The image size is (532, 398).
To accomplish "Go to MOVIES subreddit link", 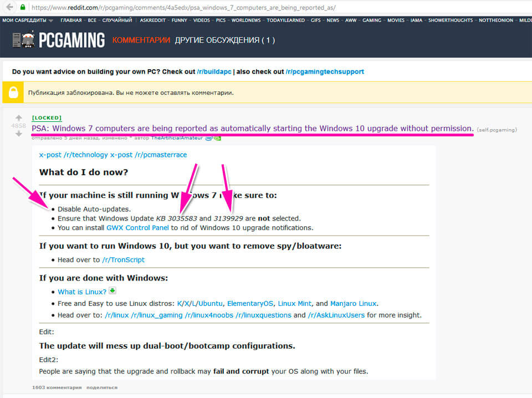I will [x=396, y=21].
